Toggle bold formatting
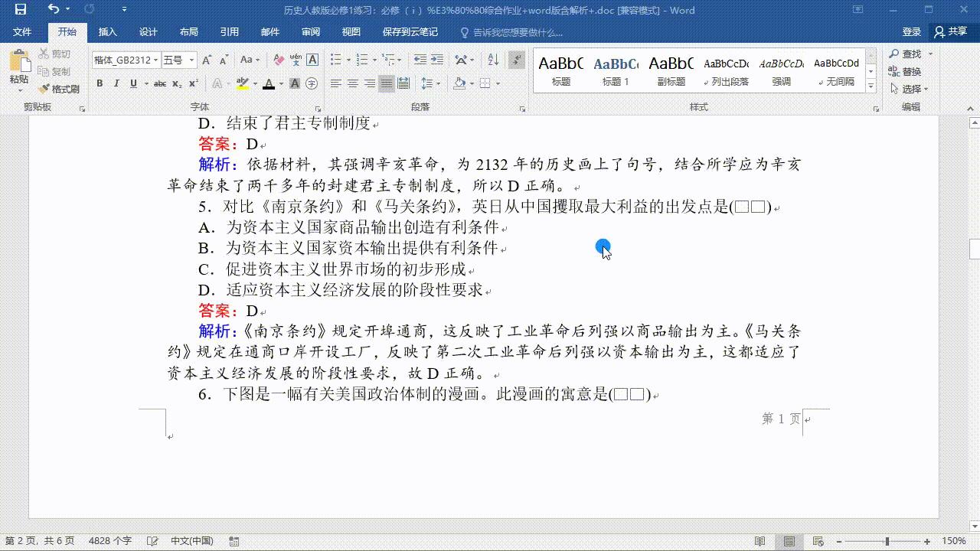 pos(100,82)
